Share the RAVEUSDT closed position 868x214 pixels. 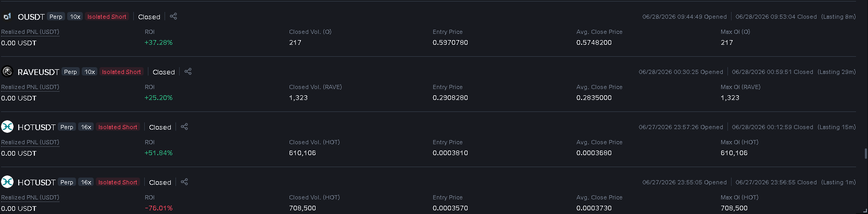tap(188, 71)
